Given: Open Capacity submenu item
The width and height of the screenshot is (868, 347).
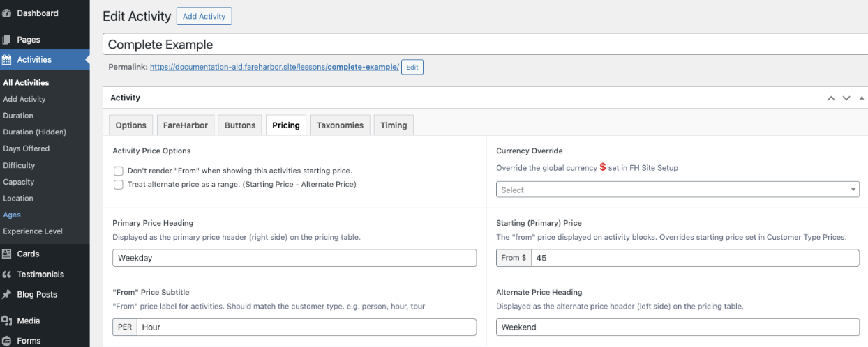Looking at the screenshot, I should click(x=18, y=182).
